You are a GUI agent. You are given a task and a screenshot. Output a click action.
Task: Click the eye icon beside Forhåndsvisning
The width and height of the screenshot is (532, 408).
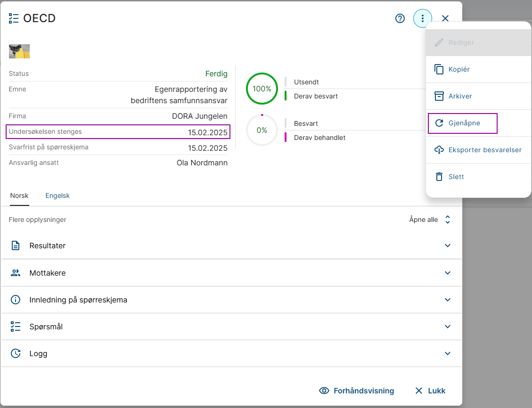tap(324, 391)
